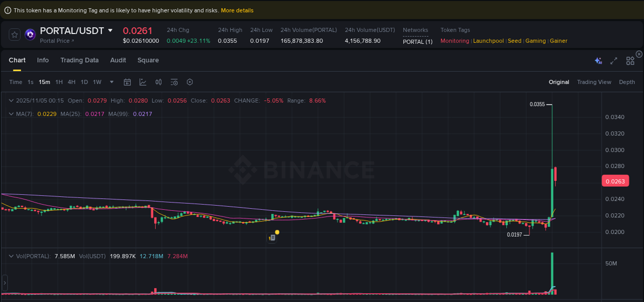This screenshot has width=644, height=302.
Task: Open the AI analysis assistant
Action: click(598, 60)
